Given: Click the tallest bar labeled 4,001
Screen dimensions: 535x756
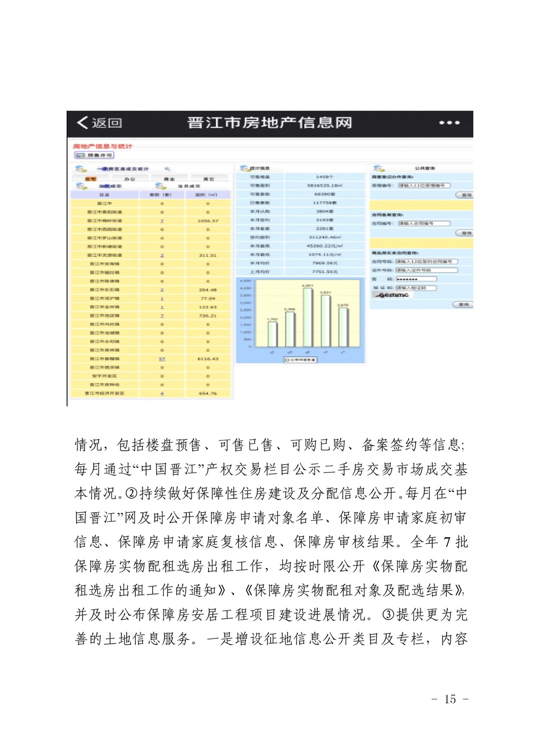Looking at the screenshot, I should [308, 318].
